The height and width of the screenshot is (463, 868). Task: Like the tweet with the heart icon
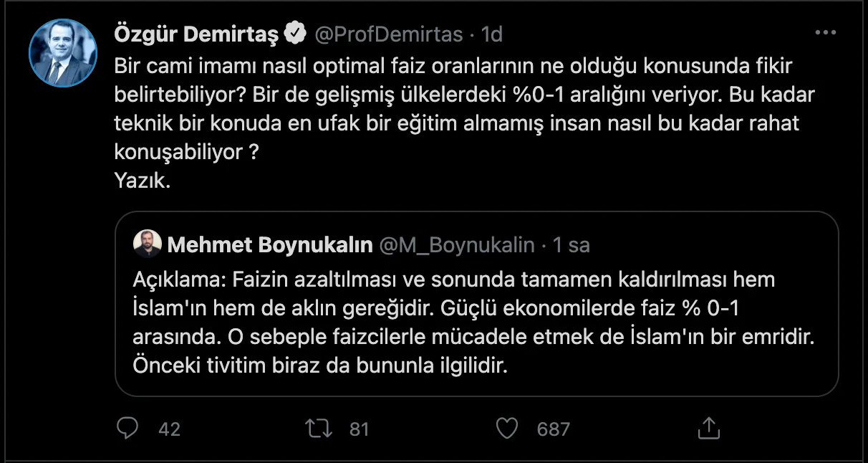(507, 429)
